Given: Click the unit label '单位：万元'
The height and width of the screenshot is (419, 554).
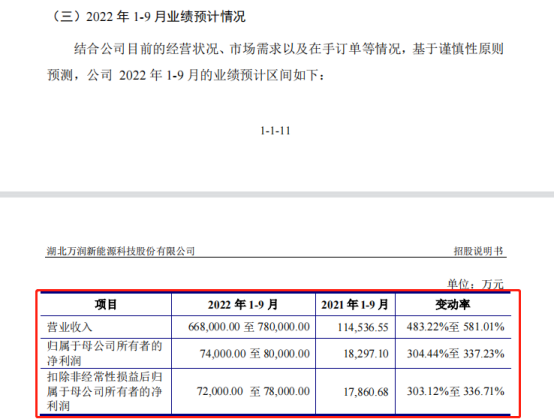Looking at the screenshot, I should click(x=475, y=284).
